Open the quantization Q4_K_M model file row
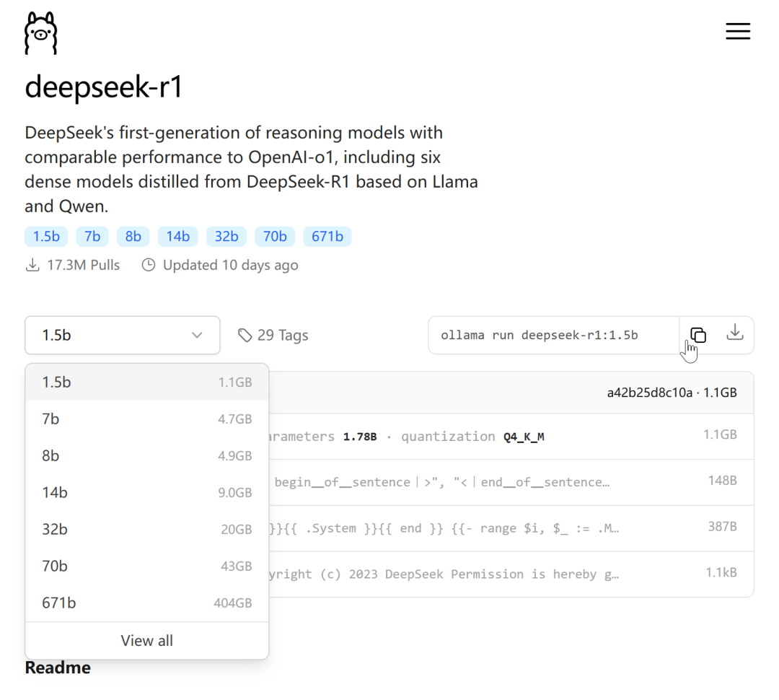 (x=505, y=436)
